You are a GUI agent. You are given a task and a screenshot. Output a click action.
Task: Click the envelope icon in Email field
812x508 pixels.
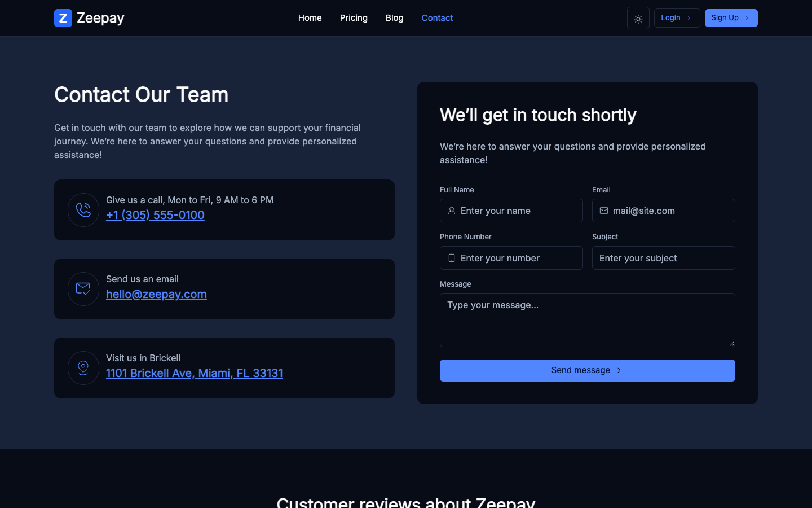click(x=604, y=211)
